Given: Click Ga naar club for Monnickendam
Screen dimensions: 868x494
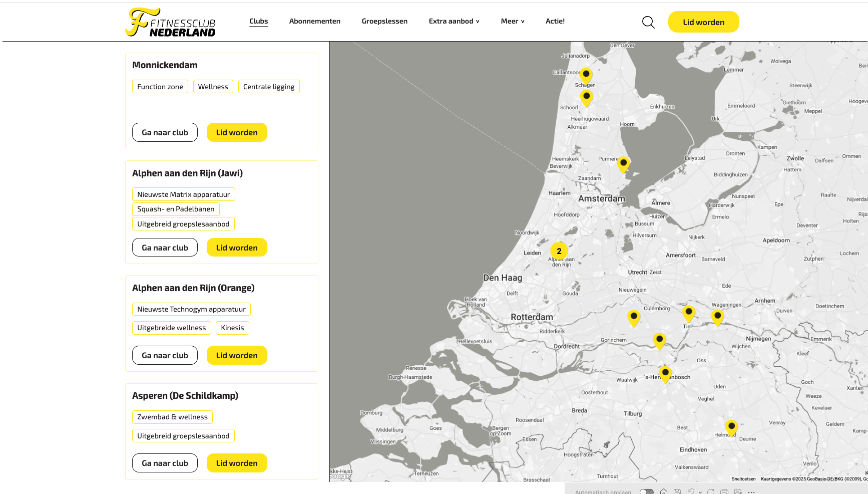Looking at the screenshot, I should 165,132.
